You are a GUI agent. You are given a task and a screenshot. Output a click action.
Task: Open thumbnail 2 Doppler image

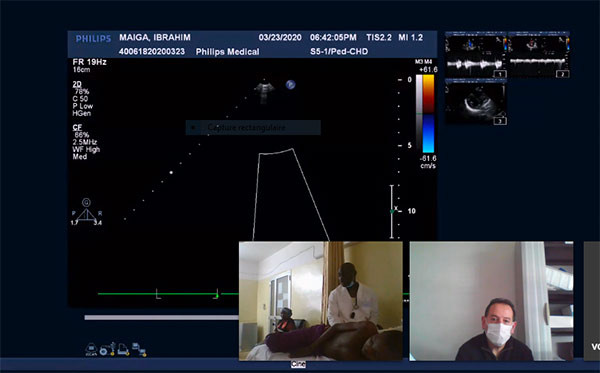point(539,55)
